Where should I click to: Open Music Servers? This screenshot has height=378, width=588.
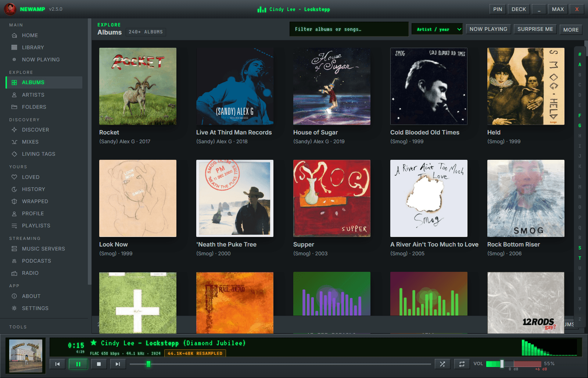44,249
